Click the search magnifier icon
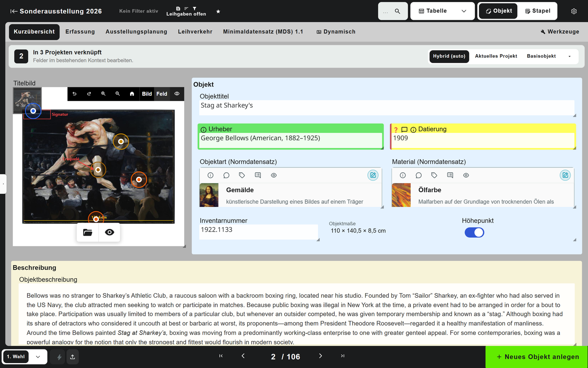588x368 pixels. (397, 11)
